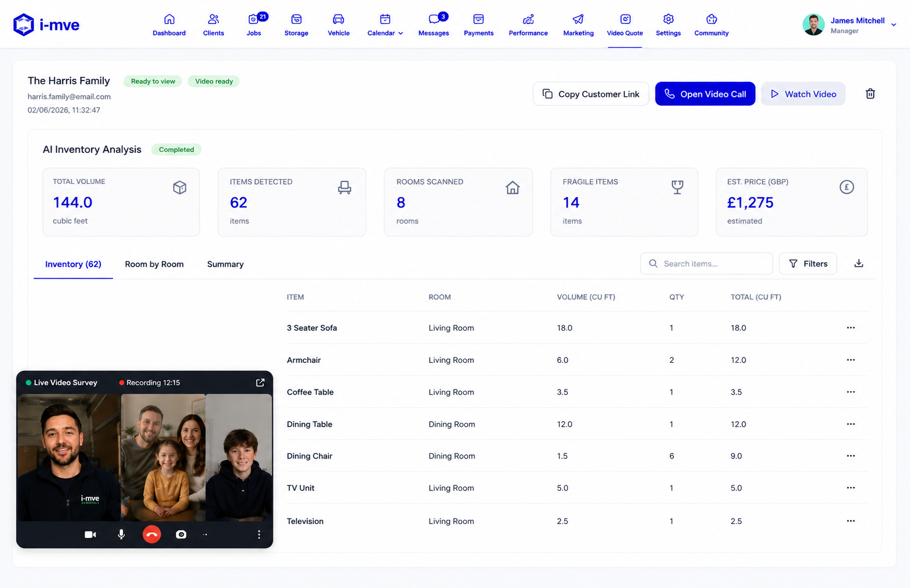Open options for Dining Table row
Viewport: 910px width, 588px height.
click(x=851, y=424)
